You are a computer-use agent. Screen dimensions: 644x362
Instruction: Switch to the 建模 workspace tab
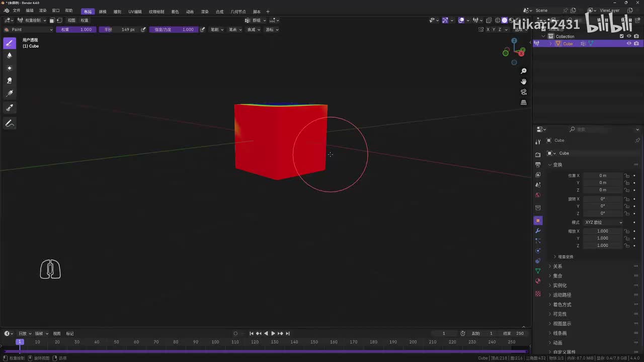coord(103,12)
